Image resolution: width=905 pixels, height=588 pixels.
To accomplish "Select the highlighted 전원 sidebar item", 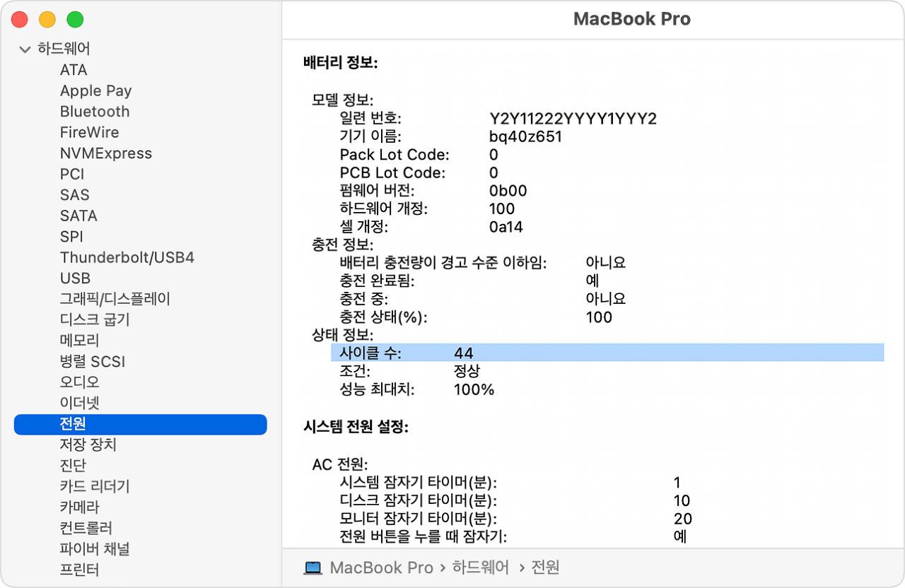I will click(x=141, y=424).
